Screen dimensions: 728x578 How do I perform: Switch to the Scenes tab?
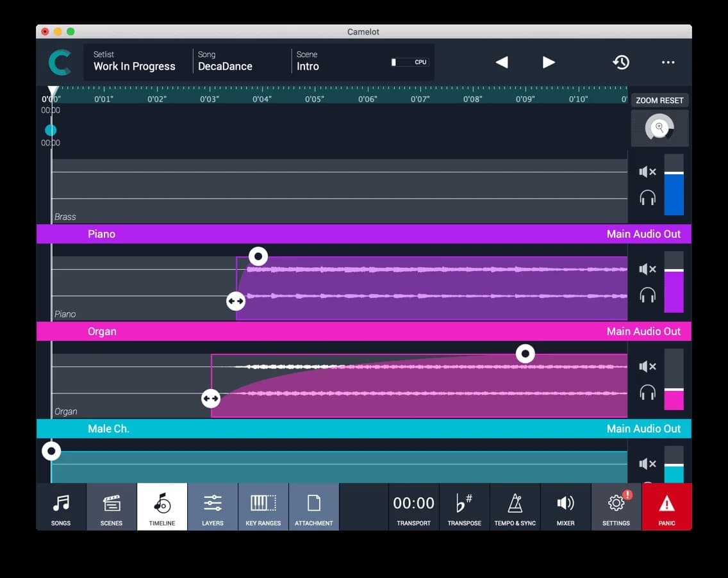click(x=111, y=506)
